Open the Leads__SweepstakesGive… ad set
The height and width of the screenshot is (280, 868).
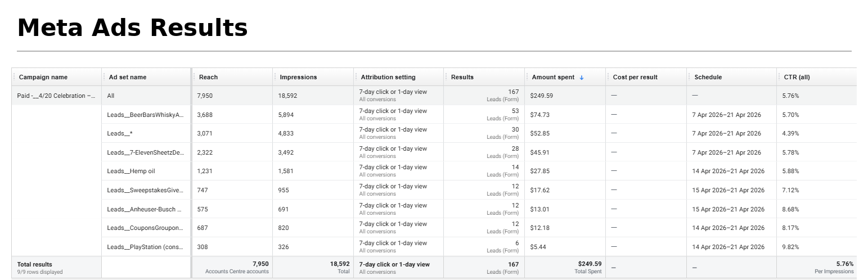(145, 190)
